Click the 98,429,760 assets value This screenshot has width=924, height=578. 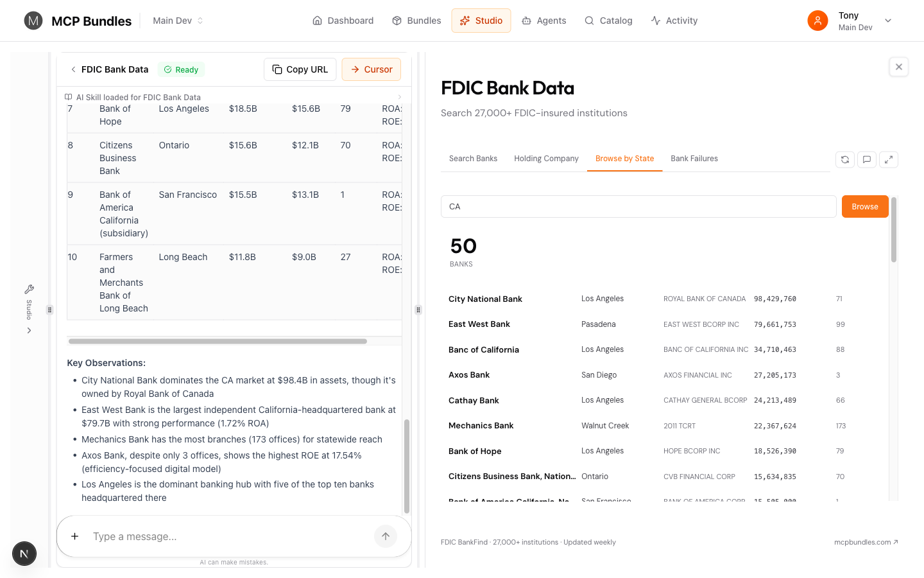click(x=775, y=299)
